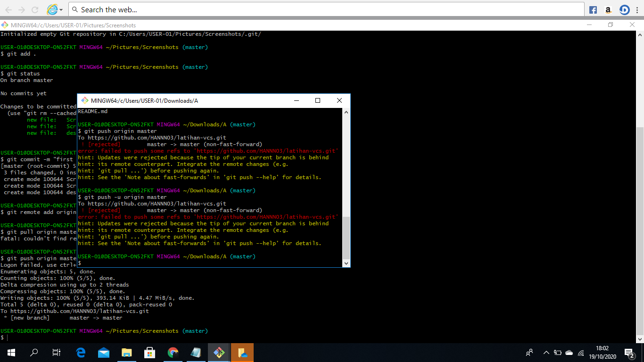Open Task View from the taskbar
The image size is (644, 362).
[x=57, y=353]
